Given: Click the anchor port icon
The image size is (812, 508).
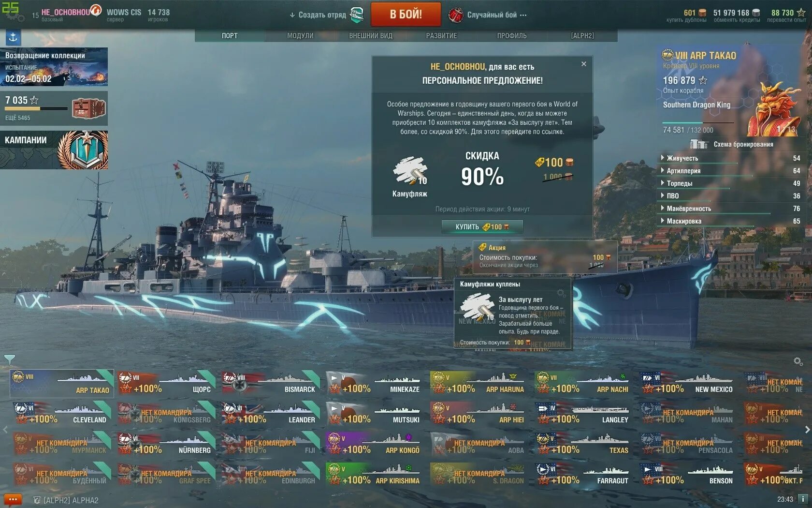Looking at the screenshot, I should [x=13, y=37].
